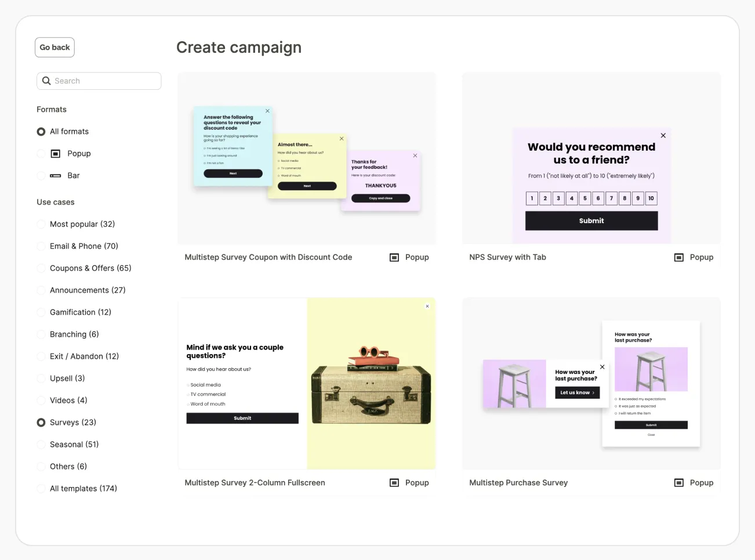Image resolution: width=755 pixels, height=560 pixels.
Task: Click NPS score box 10
Action: (651, 198)
